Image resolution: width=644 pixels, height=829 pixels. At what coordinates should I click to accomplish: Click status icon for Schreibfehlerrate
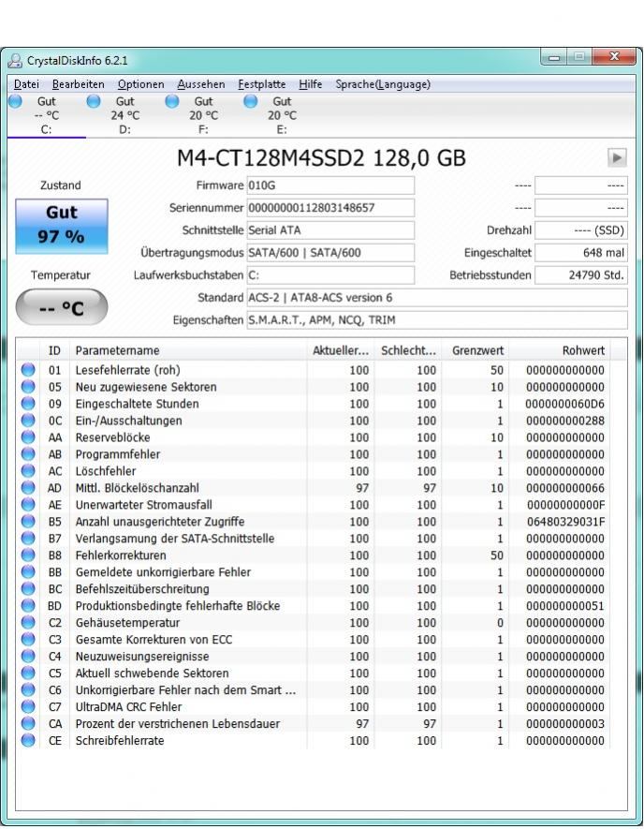(28, 740)
